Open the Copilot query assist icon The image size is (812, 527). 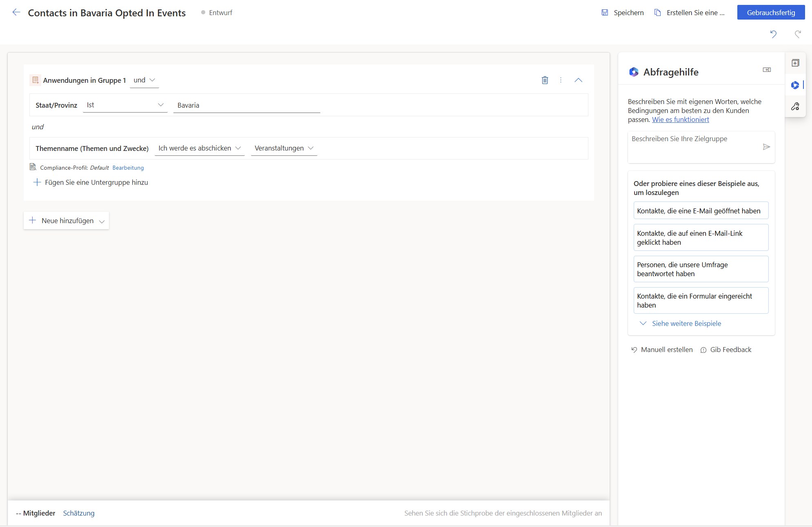pyautogui.click(x=795, y=85)
